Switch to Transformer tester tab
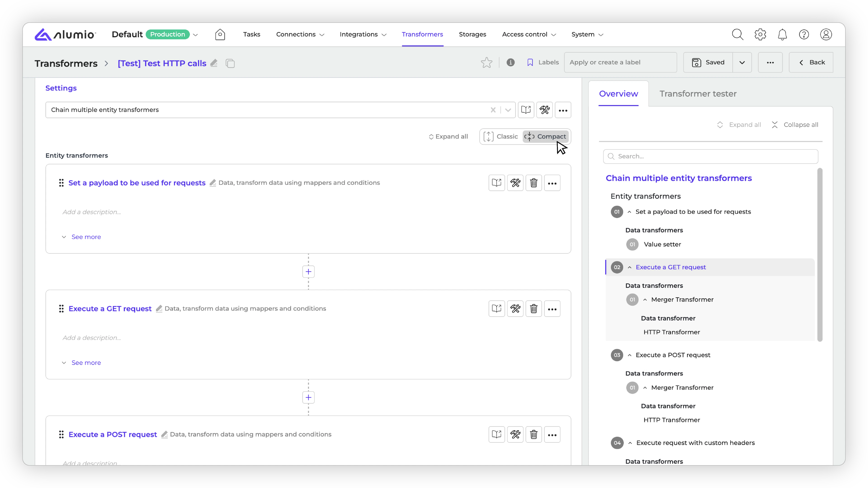The height and width of the screenshot is (488, 868). 698,94
